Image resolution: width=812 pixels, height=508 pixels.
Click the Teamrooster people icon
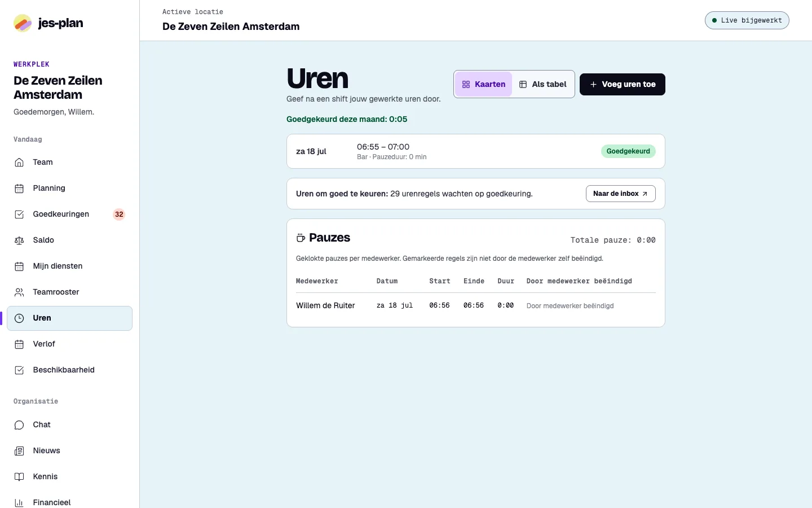click(19, 292)
